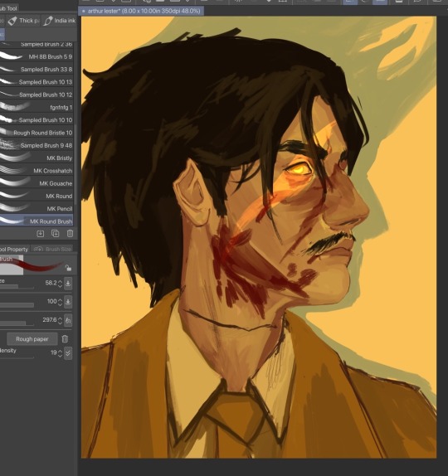Click the stepper arrows beside the 100 value

click(x=60, y=302)
